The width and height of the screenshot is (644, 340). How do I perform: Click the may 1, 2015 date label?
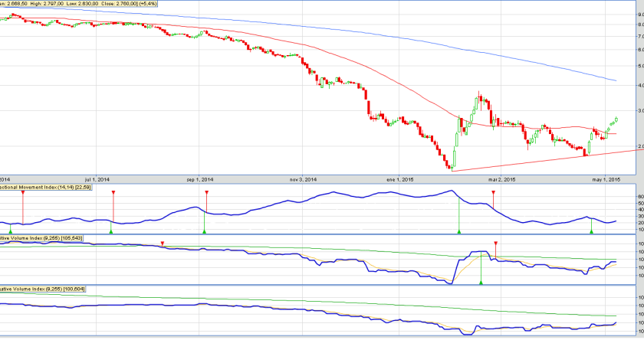[605, 179]
